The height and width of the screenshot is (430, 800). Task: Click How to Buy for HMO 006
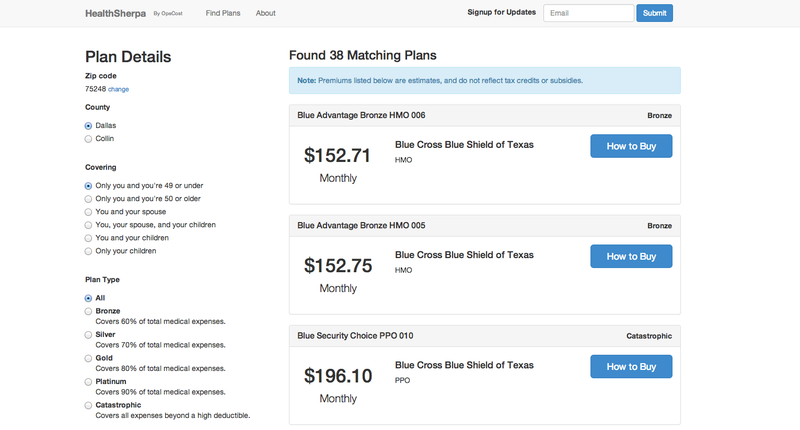click(x=631, y=146)
